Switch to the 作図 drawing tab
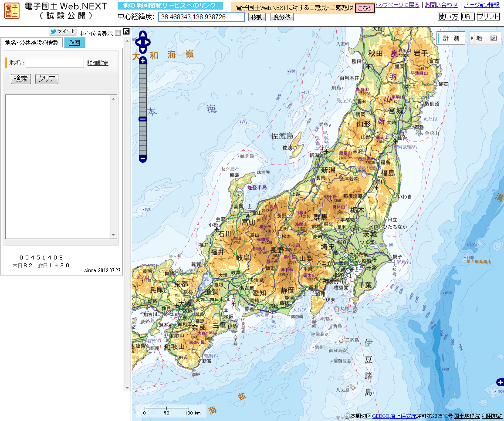The width and height of the screenshot is (504, 421). point(74,43)
